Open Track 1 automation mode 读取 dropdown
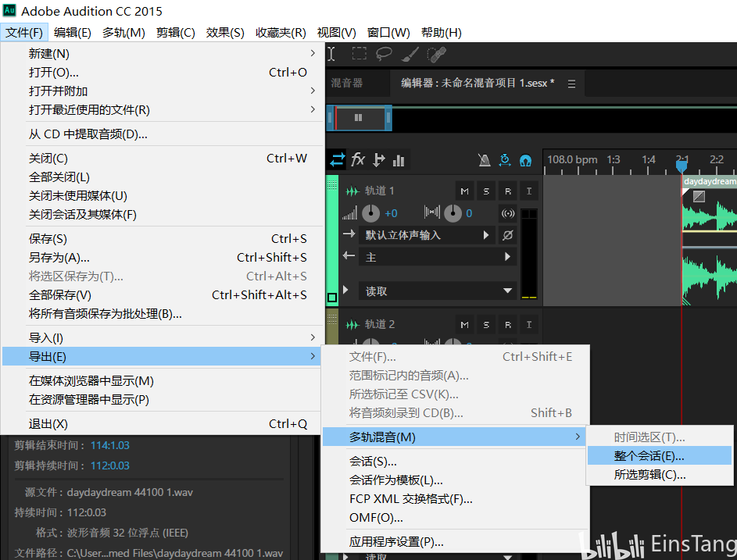The height and width of the screenshot is (560, 737). point(438,291)
